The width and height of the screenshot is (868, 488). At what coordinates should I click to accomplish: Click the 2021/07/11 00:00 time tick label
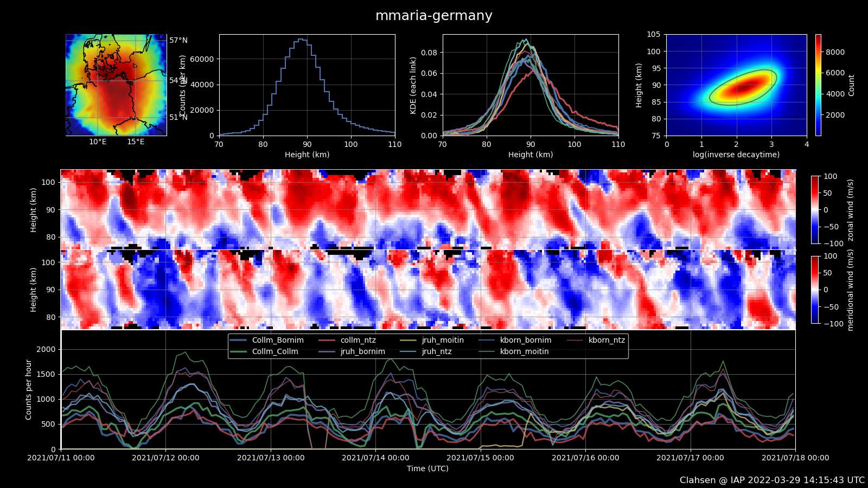[61, 458]
